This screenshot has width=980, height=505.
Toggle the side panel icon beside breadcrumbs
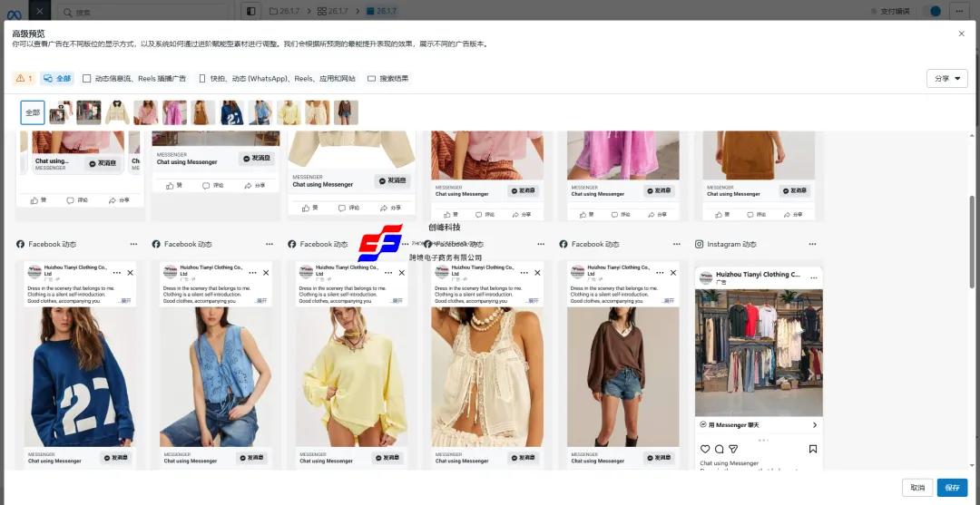coord(250,11)
